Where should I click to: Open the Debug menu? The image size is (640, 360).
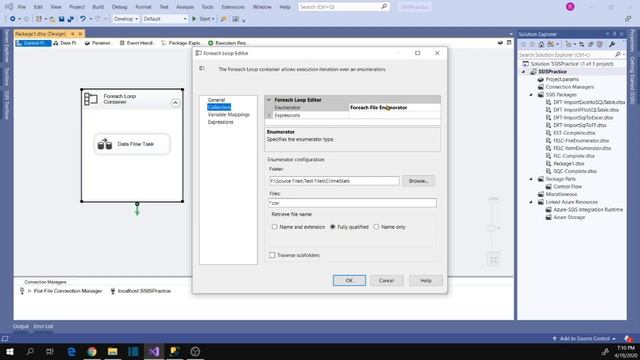120,7
